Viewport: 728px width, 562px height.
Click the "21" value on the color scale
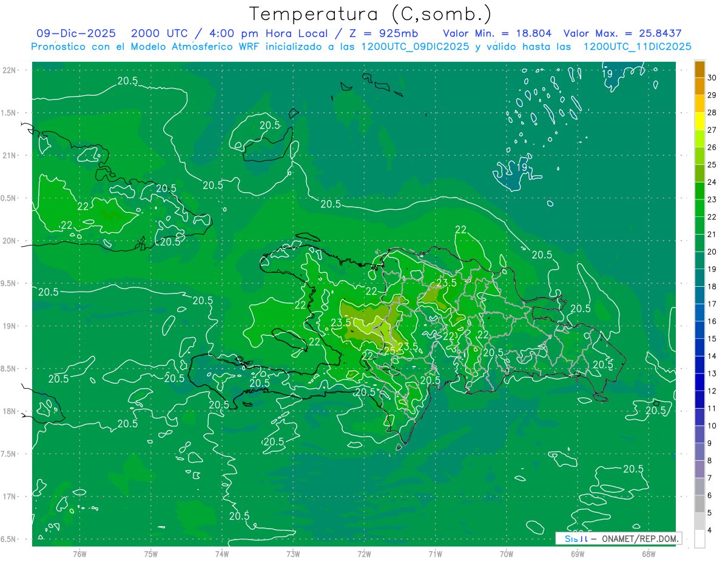(713, 235)
